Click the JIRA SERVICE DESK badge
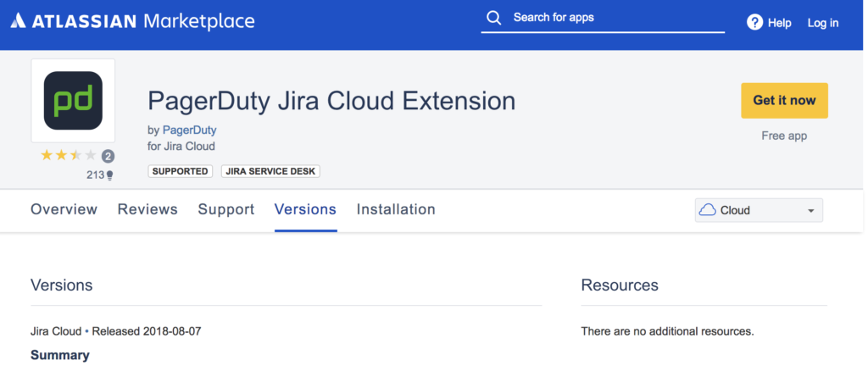 tap(270, 171)
